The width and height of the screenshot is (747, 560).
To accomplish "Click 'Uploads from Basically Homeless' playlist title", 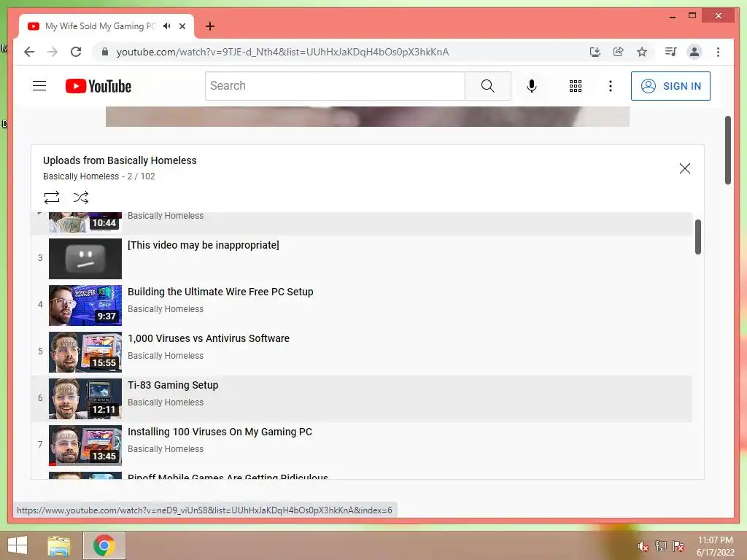I will click(x=120, y=160).
